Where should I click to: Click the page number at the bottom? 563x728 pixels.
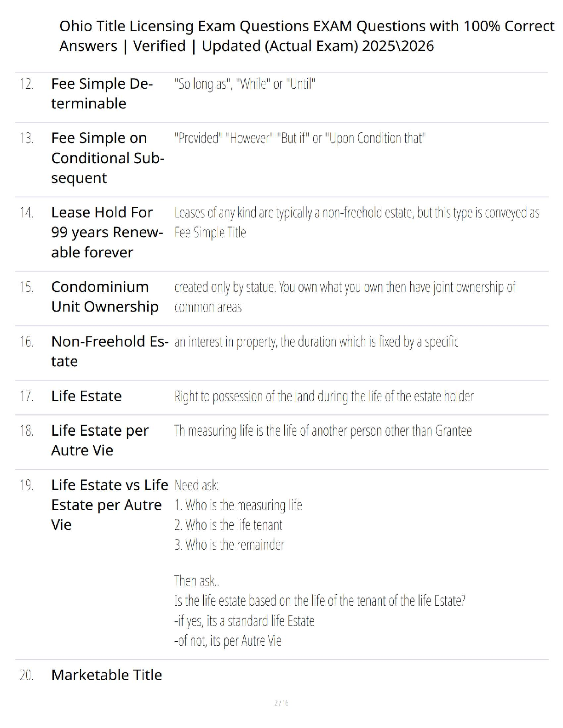[x=281, y=703]
